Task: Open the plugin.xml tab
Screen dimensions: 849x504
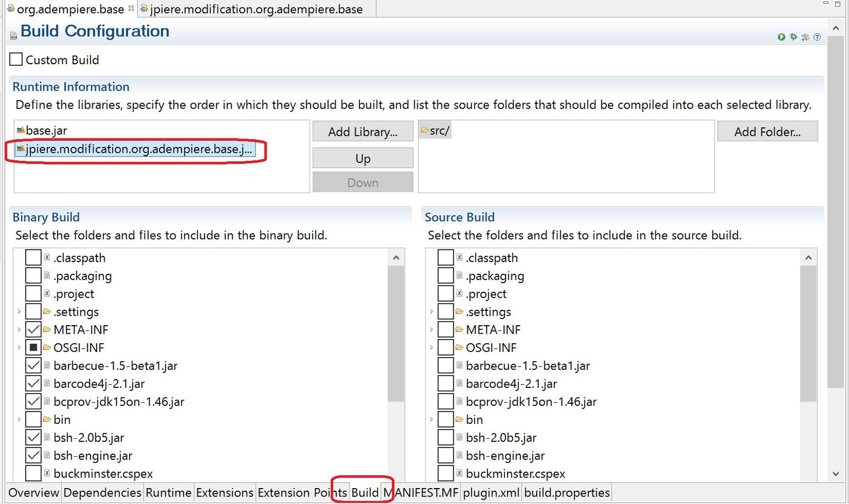Action: (491, 492)
